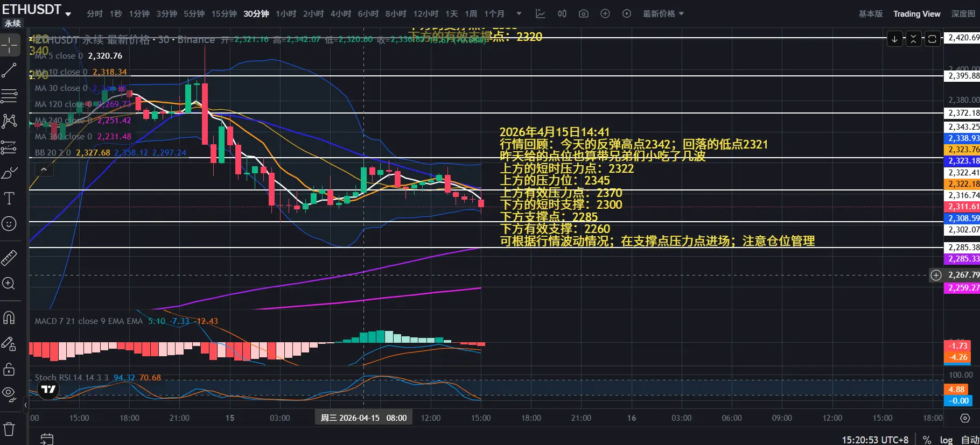Toggle percent scale with % button
The height and width of the screenshot is (445, 980).
click(927, 440)
